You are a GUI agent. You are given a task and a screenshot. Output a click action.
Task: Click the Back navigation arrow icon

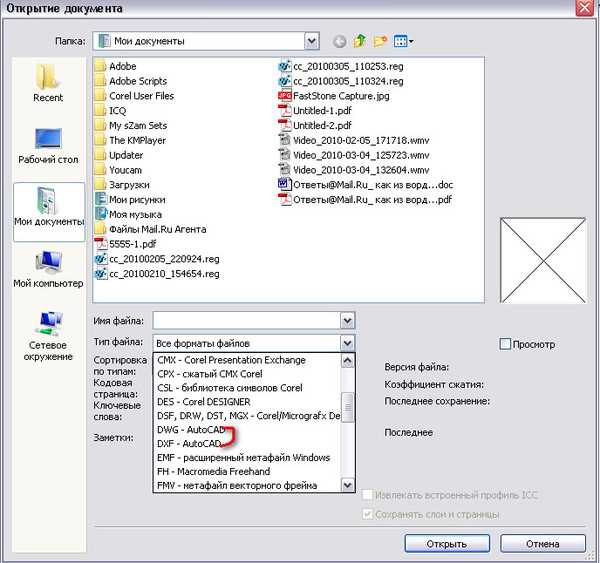(339, 41)
